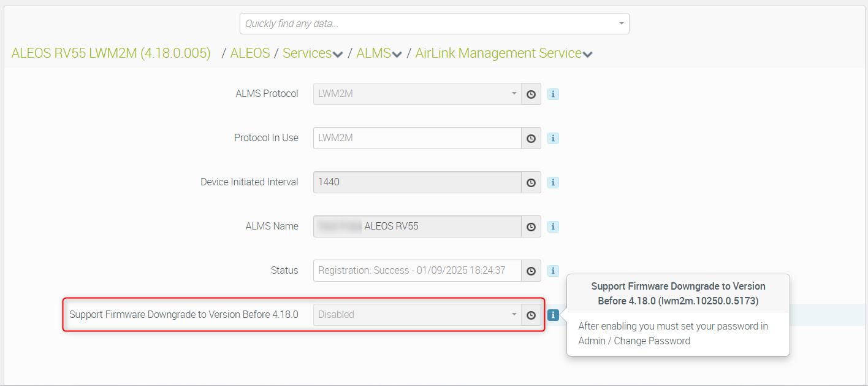Viewport: 868px width, 386px height.
Task: Show history clock for ALMS Name
Action: pos(531,226)
